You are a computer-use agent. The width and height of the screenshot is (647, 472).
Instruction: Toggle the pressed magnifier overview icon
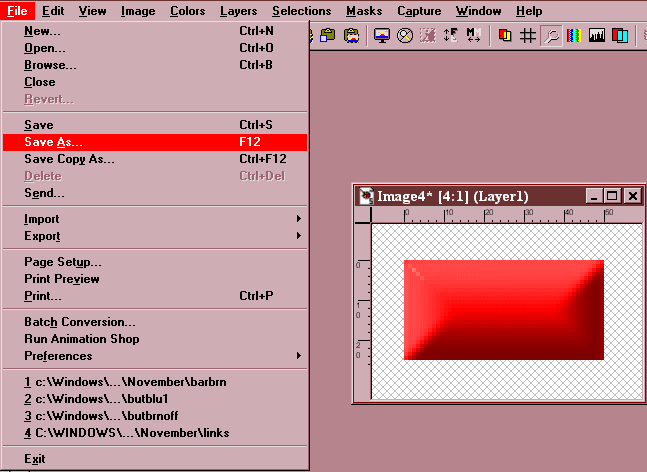tap(551, 36)
